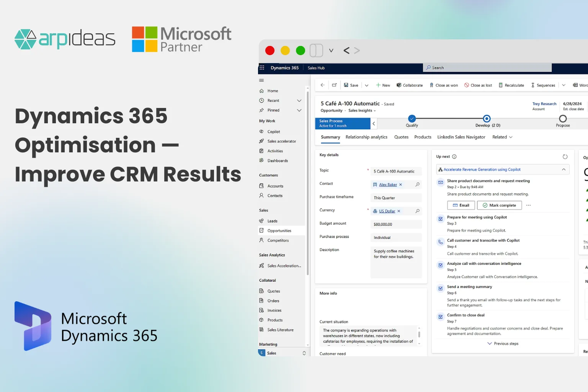The image size is (588, 392).
Task: Open the Trey Research account link
Action: tap(544, 104)
